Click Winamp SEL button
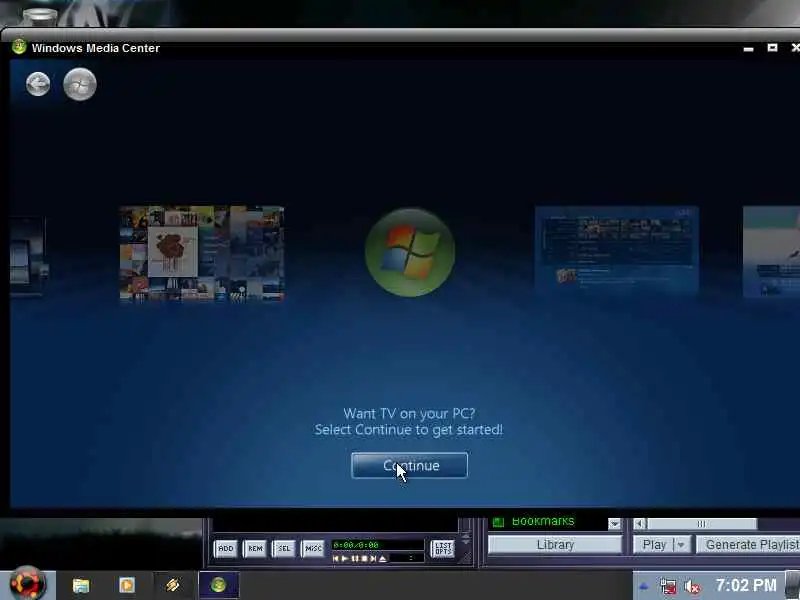 coord(284,548)
